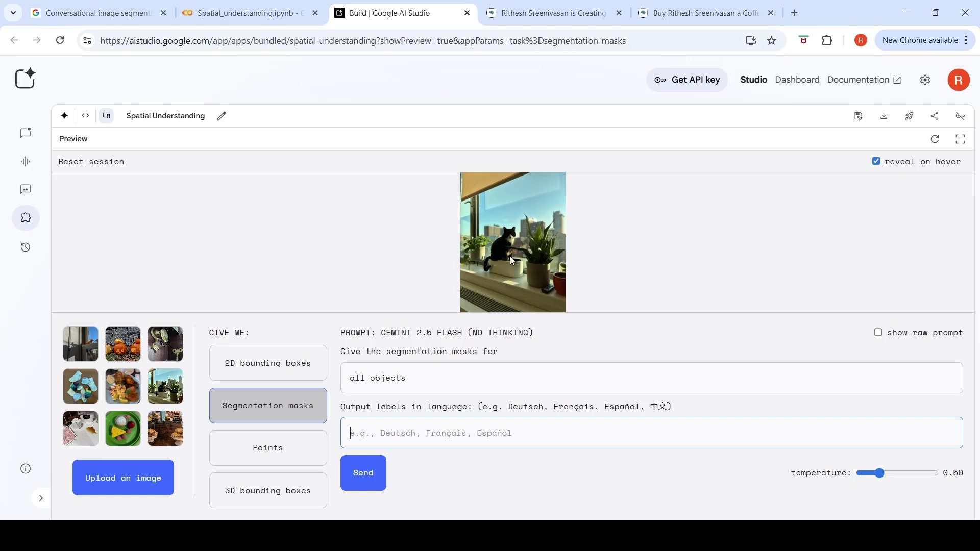
Task: Open the tab search dropdown arrow
Action: (13, 13)
